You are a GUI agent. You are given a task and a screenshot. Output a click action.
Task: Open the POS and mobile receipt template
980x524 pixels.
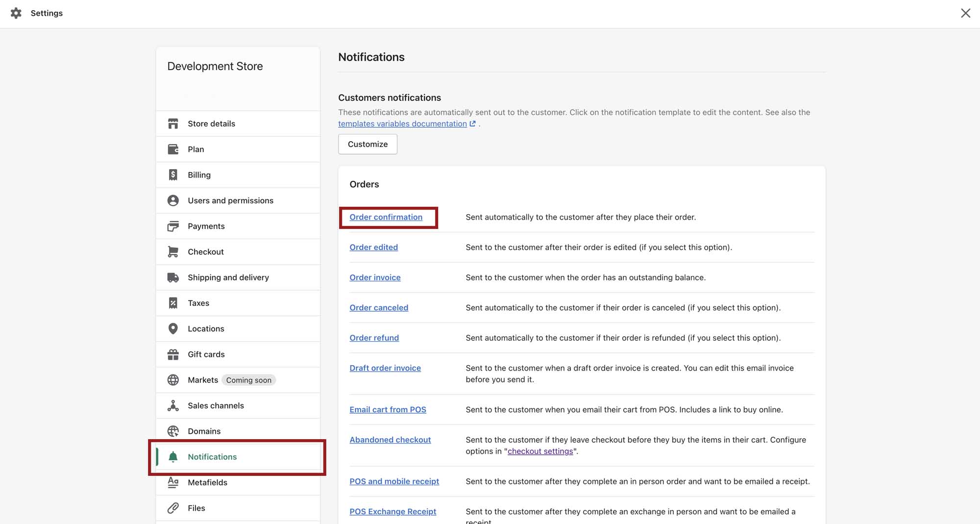(x=394, y=481)
